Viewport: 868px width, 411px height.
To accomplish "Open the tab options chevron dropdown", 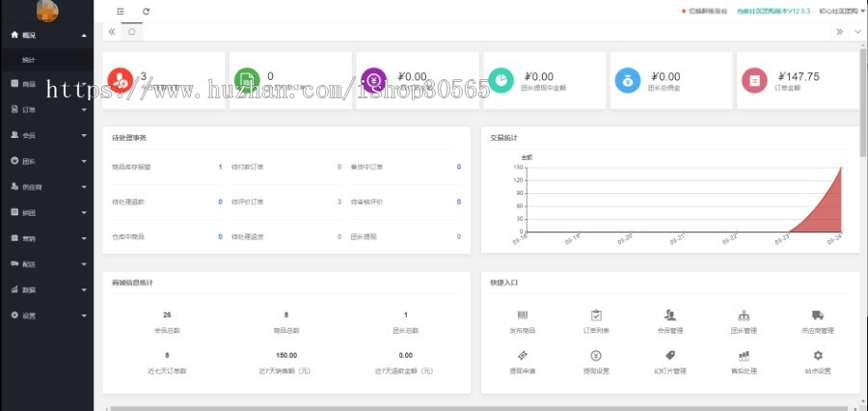I will click(858, 32).
